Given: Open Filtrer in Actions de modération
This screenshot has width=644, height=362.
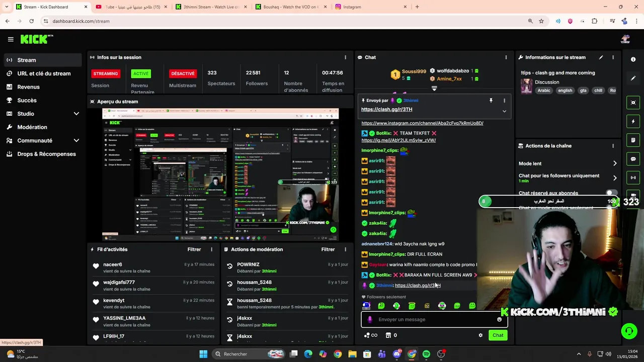Looking at the screenshot, I should (328, 249).
